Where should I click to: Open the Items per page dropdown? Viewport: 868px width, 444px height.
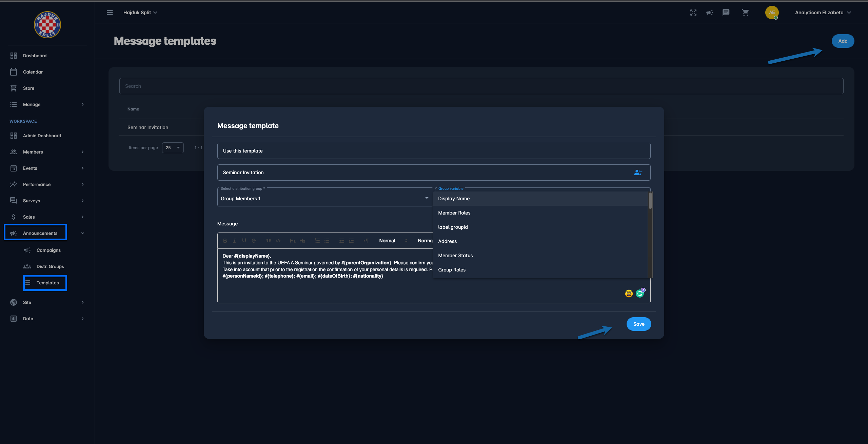click(x=173, y=148)
